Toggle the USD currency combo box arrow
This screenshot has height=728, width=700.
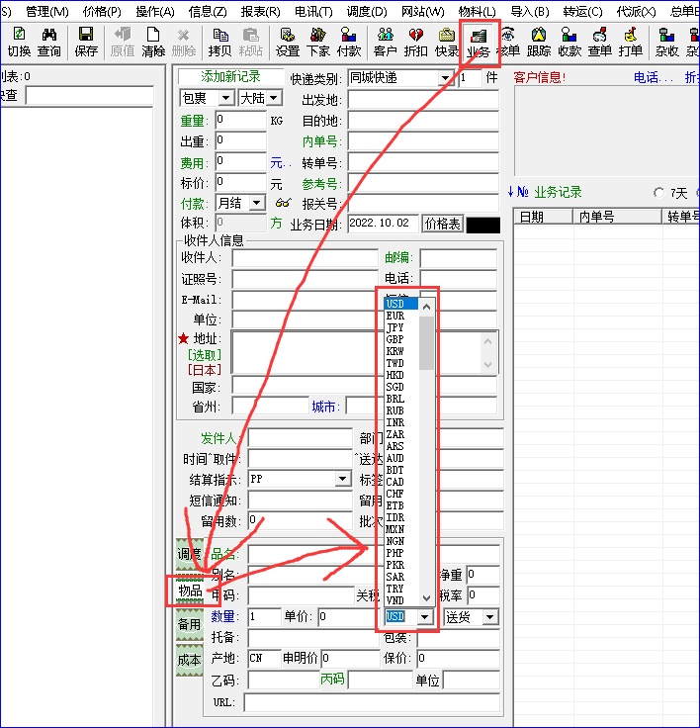[x=424, y=617]
